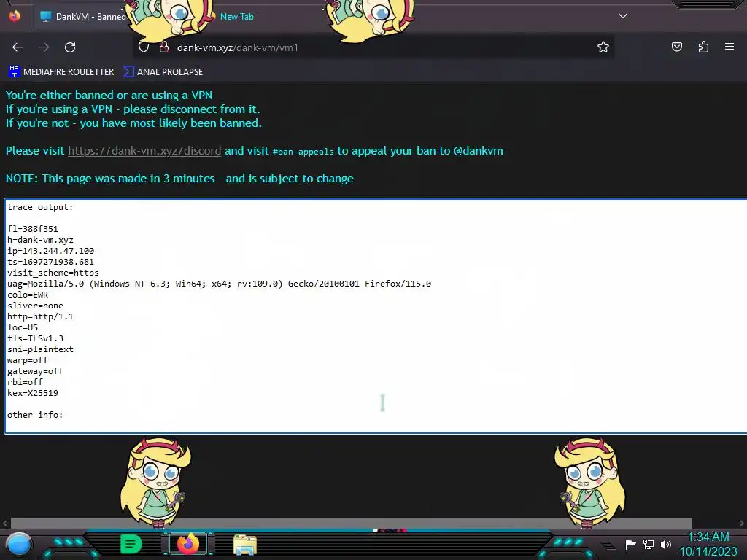Click the tls=TLSv1.3 line
This screenshot has width=747, height=560.
(35, 338)
